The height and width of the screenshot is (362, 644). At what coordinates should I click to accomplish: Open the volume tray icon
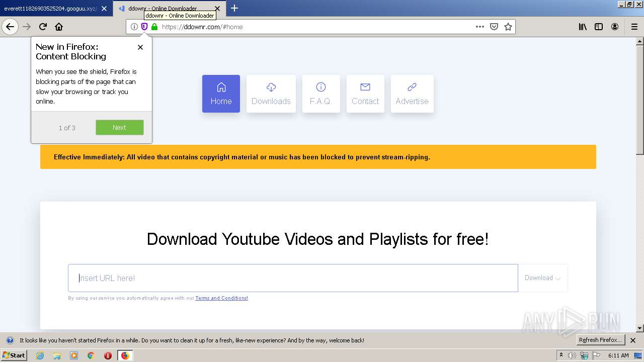click(x=572, y=355)
